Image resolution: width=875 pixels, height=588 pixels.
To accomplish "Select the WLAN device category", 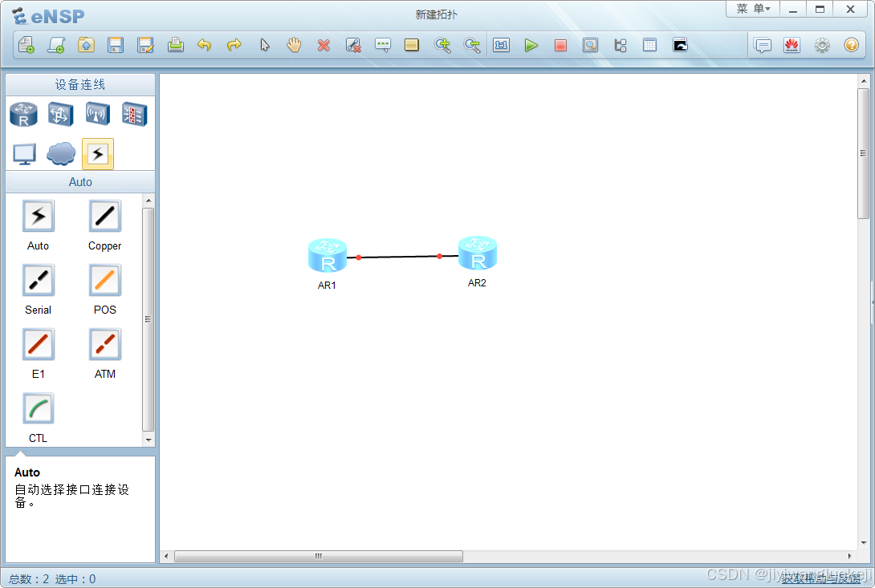I will pyautogui.click(x=98, y=114).
